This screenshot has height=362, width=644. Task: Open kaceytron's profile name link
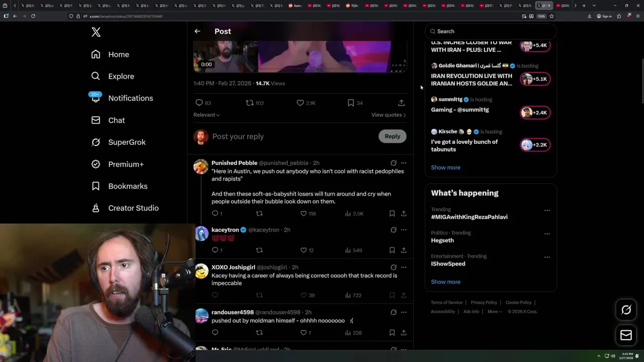[x=225, y=230]
